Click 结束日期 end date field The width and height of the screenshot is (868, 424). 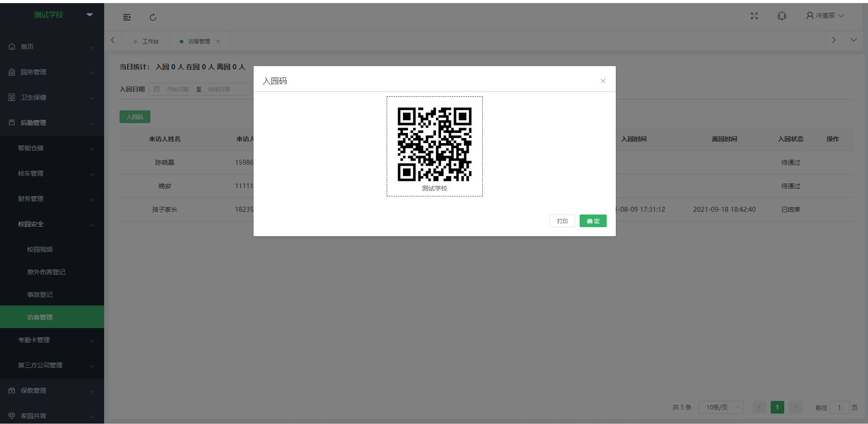(219, 89)
